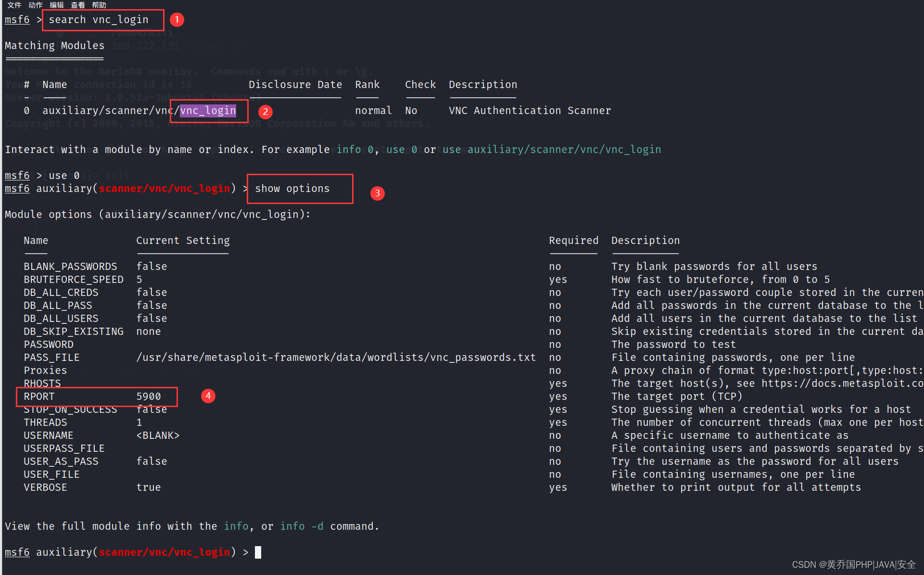Image resolution: width=924 pixels, height=575 pixels.
Task: Click the 'Disclosure Date' column header
Action: click(295, 85)
